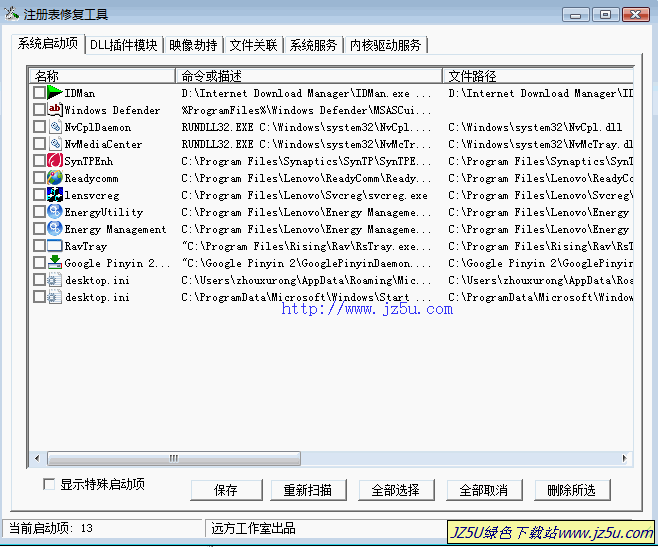658x547 pixels.
Task: Check the RavTray checkbox
Action: 39,246
